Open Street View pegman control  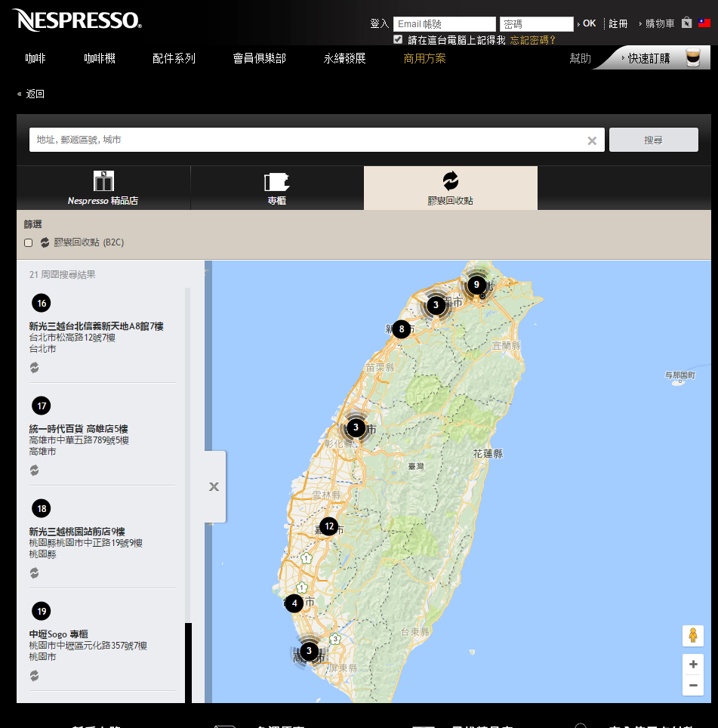693,635
